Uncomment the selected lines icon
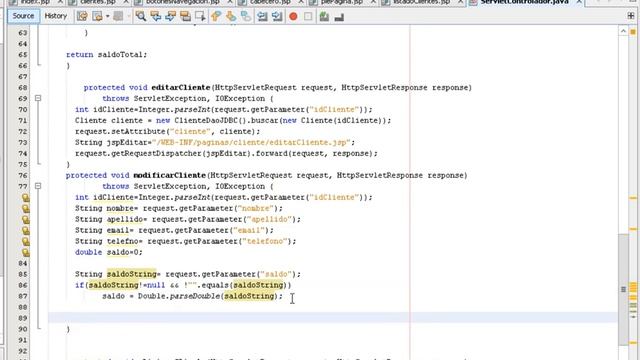The height and width of the screenshot is (360, 640). (339, 17)
